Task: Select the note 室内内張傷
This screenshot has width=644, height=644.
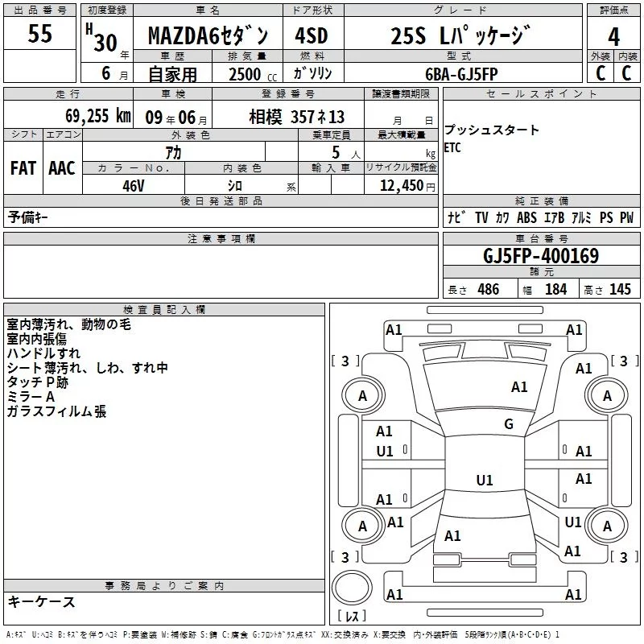Action: (x=36, y=339)
